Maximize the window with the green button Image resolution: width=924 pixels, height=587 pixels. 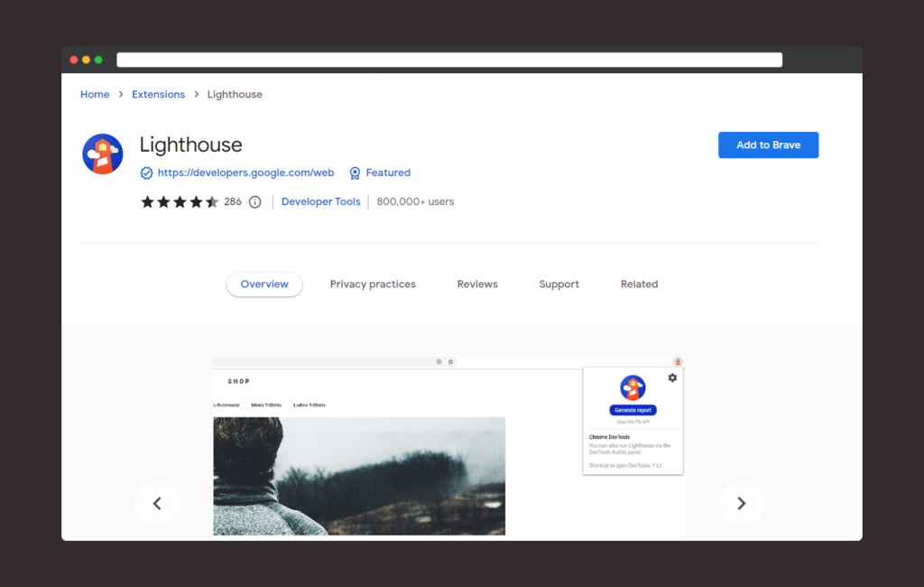[x=98, y=60]
